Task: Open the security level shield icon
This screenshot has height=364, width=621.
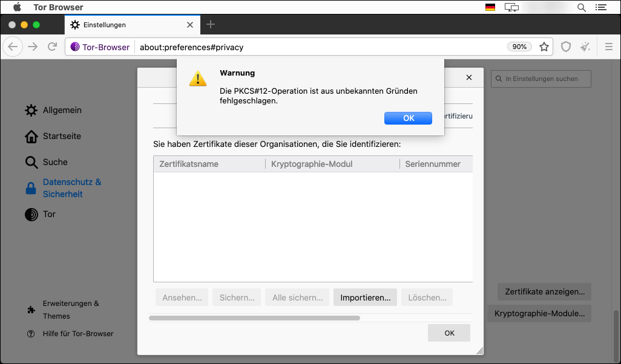Action: click(566, 47)
